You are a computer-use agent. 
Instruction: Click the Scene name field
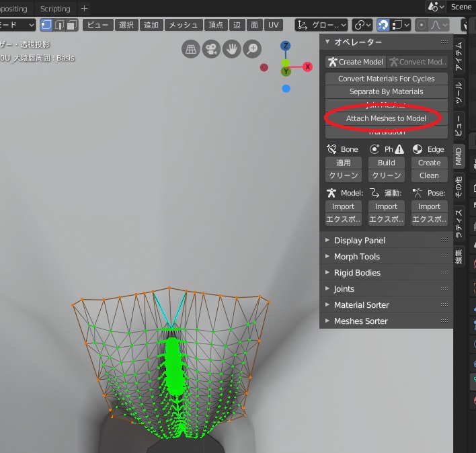[x=461, y=7]
